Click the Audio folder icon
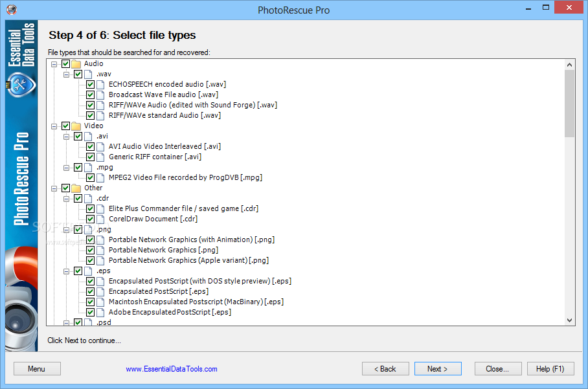Screen dimensions: 588x389 76,63
